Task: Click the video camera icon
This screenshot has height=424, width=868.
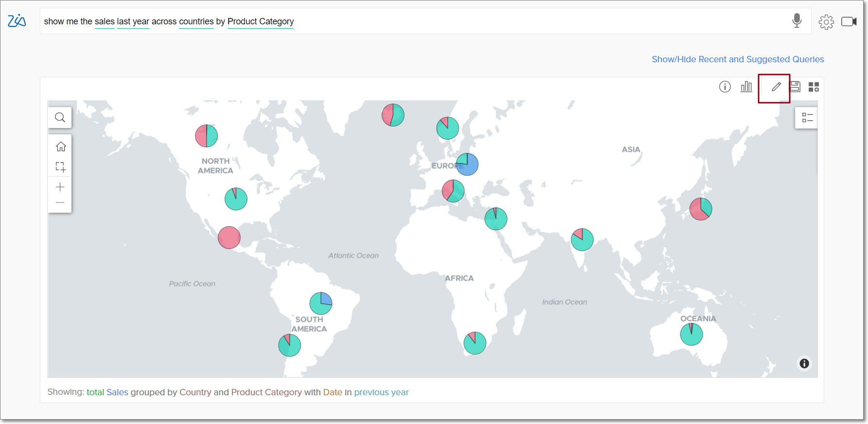Action: tap(849, 22)
